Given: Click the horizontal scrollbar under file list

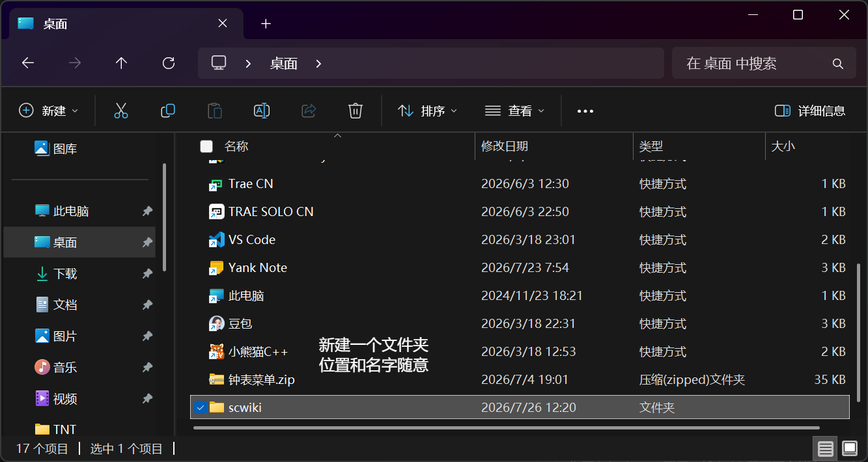Looking at the screenshot, I should 507,428.
